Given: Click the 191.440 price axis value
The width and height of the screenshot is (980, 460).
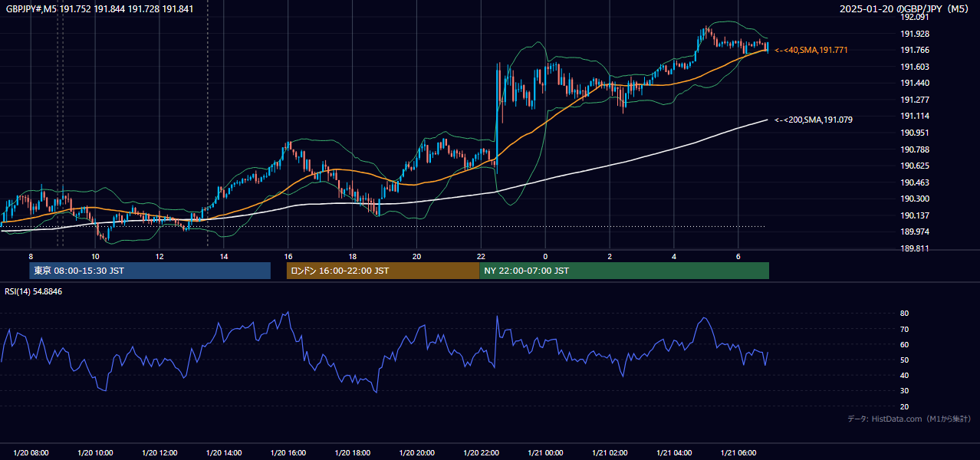Looking at the screenshot, I should (914, 83).
